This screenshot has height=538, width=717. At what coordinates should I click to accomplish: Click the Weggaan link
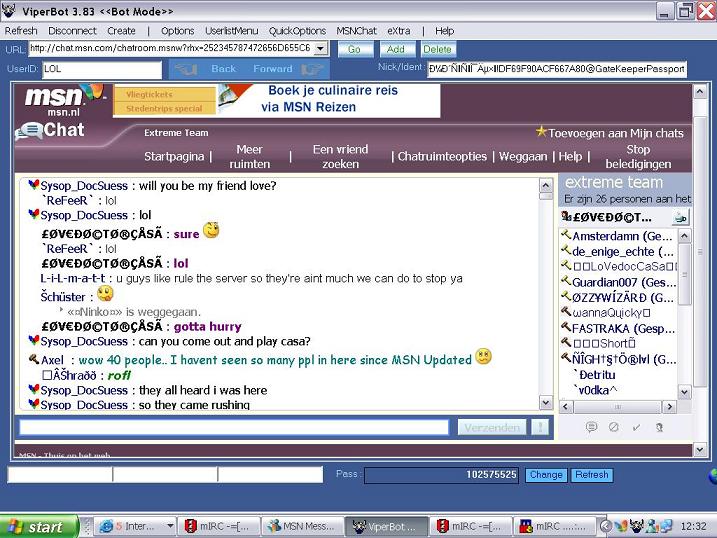(x=523, y=157)
